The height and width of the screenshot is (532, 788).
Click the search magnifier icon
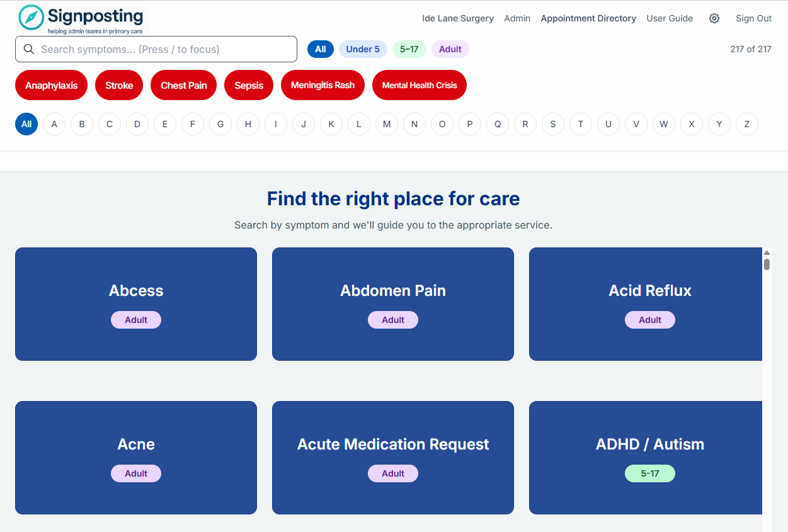click(29, 48)
